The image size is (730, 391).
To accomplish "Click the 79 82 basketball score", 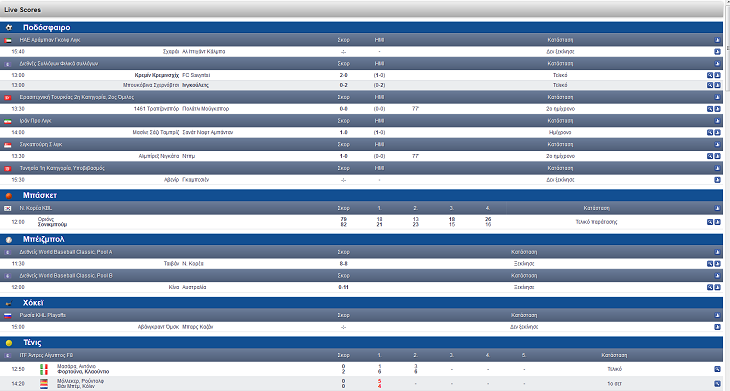I will point(344,222).
